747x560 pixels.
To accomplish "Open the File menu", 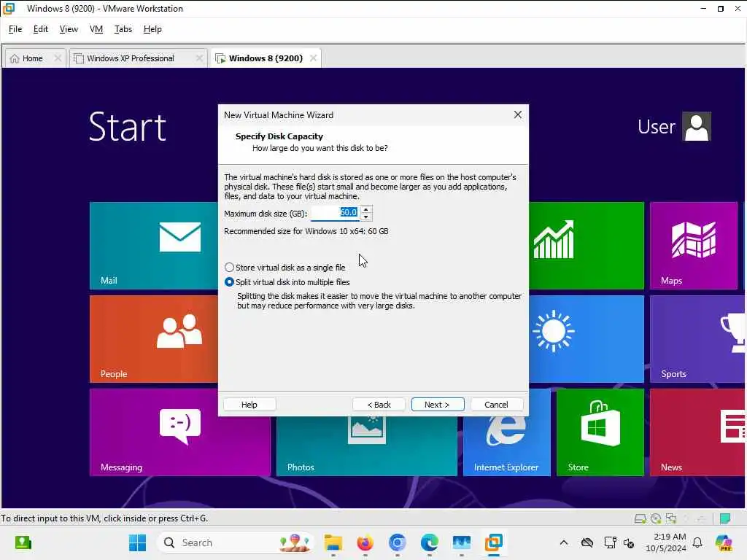I will (15, 29).
